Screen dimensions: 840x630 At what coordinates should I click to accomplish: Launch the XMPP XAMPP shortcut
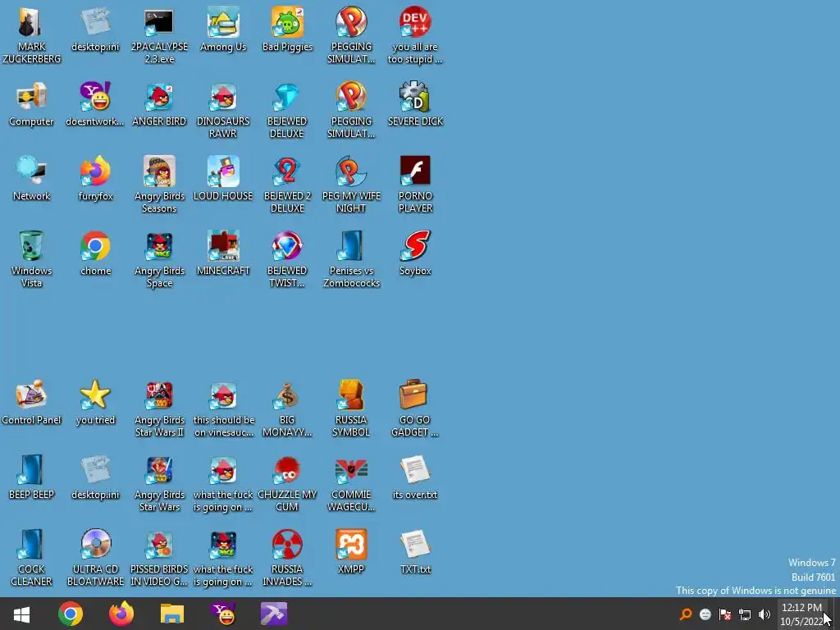click(x=351, y=545)
